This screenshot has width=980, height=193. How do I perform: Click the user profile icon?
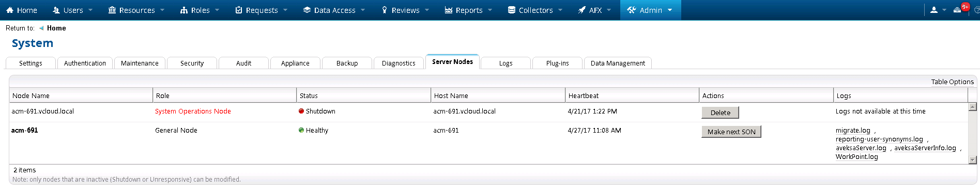934,10
